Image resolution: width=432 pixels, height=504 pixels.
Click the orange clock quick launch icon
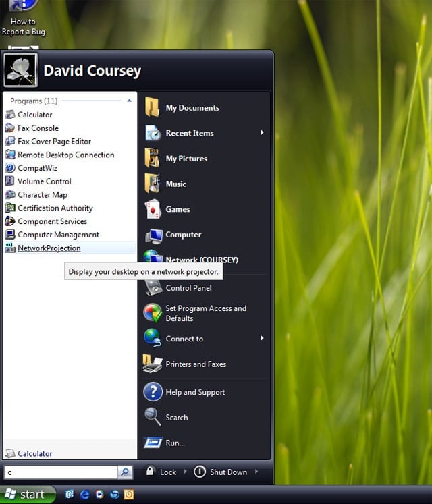[129, 495]
